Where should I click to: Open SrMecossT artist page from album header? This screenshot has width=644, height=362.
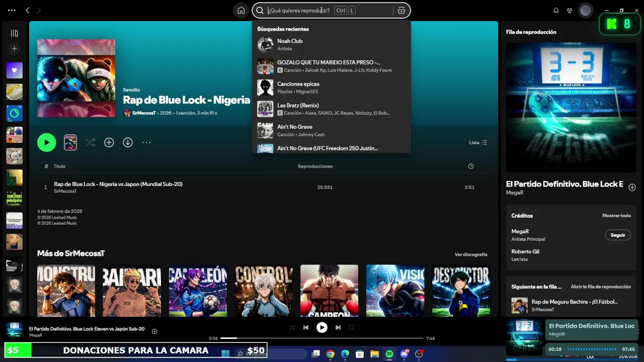click(144, 113)
